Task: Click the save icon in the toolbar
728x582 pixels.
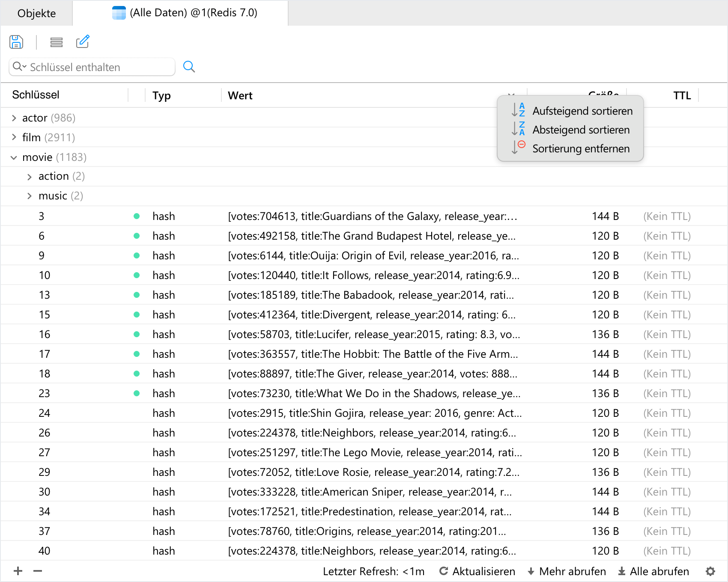Action: click(16, 42)
